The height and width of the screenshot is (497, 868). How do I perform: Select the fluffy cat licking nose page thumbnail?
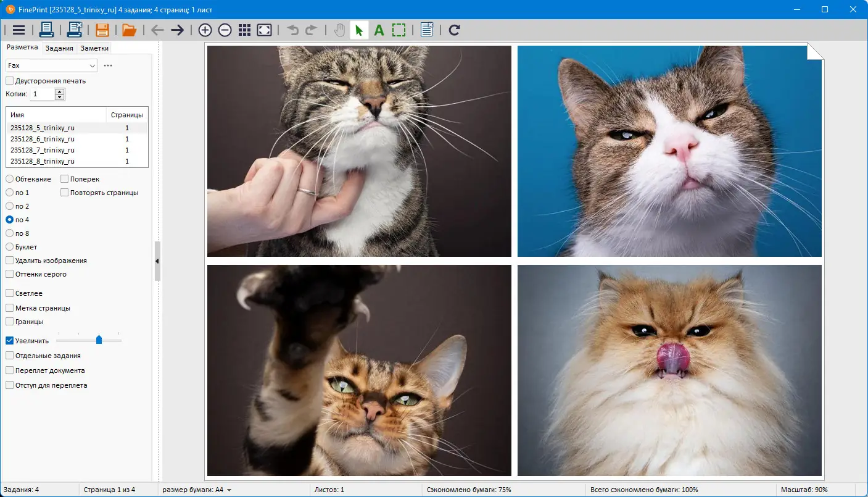669,370
